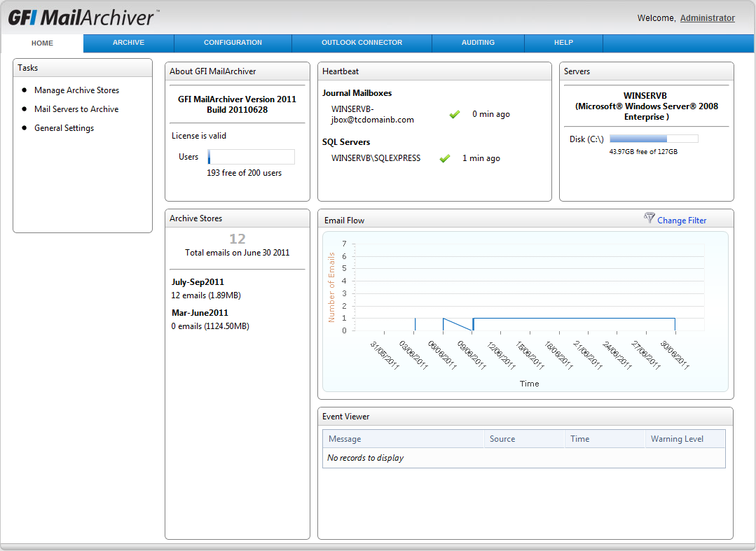Open the CONFIGURATION tab
The height and width of the screenshot is (551, 756).
(x=233, y=43)
